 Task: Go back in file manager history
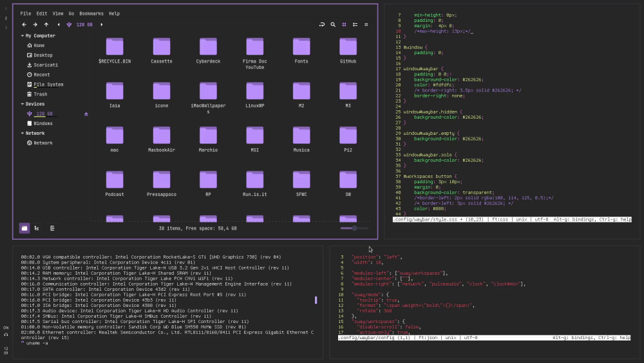(24, 25)
